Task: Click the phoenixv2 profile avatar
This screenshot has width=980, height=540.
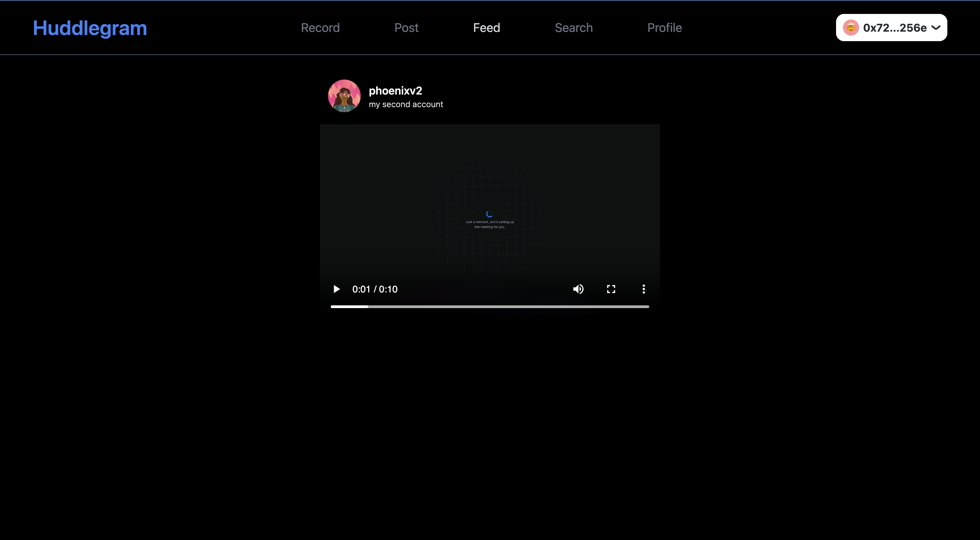Action: point(344,96)
